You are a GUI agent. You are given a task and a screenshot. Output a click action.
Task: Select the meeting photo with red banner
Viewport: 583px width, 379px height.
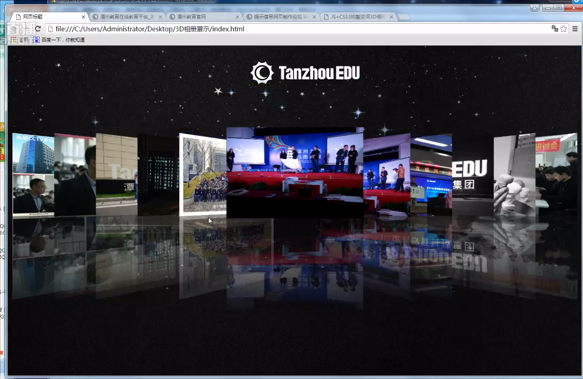[x=556, y=174]
